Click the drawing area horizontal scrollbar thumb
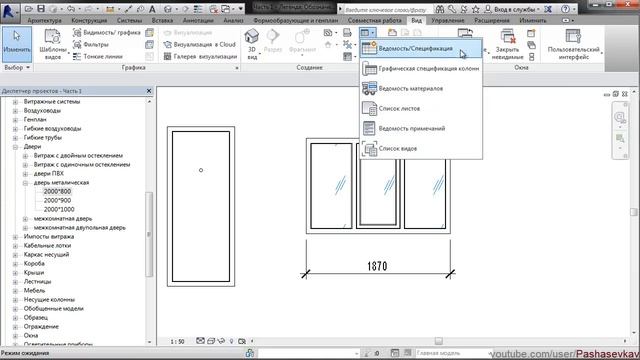 pyautogui.click(x=438, y=341)
